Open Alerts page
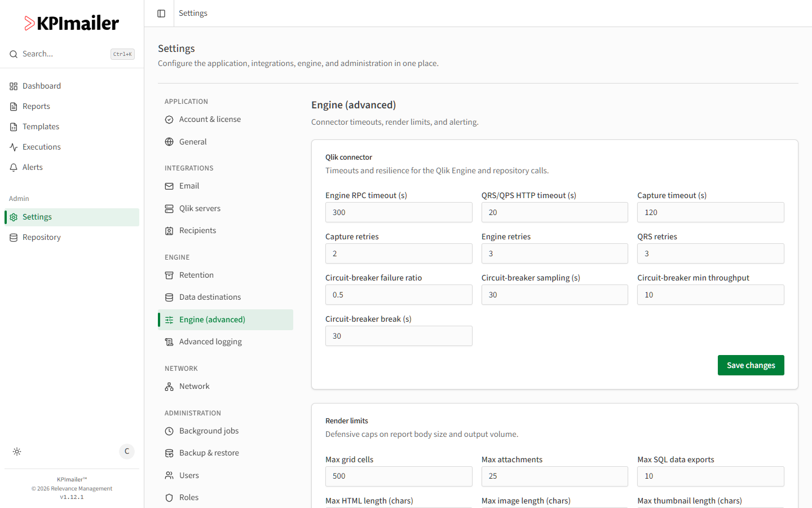 tap(72, 168)
